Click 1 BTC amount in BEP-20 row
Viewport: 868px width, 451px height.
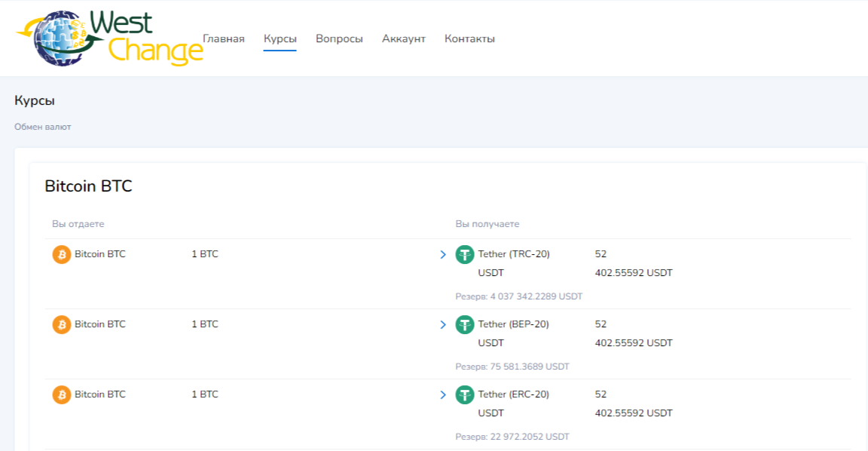pyautogui.click(x=205, y=324)
